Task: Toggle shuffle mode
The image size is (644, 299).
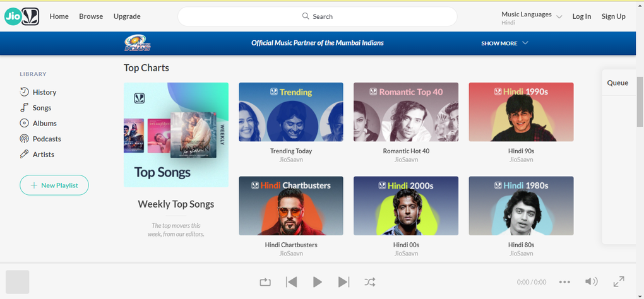Action: pos(369,282)
